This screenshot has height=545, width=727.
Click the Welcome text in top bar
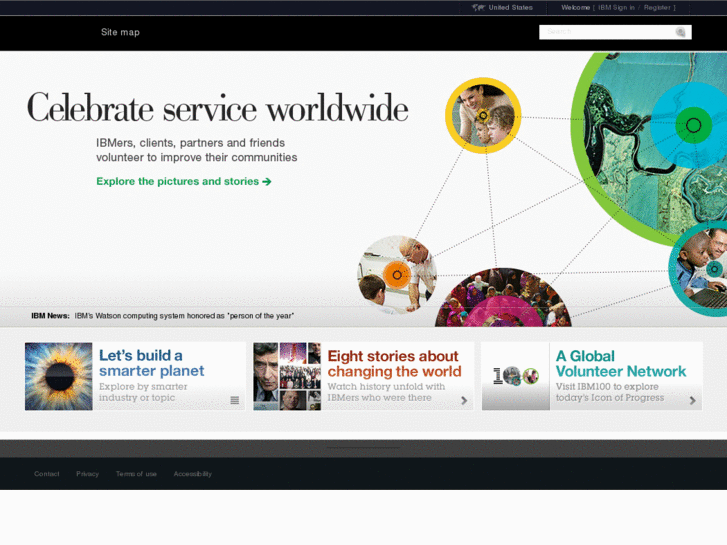pyautogui.click(x=575, y=7)
